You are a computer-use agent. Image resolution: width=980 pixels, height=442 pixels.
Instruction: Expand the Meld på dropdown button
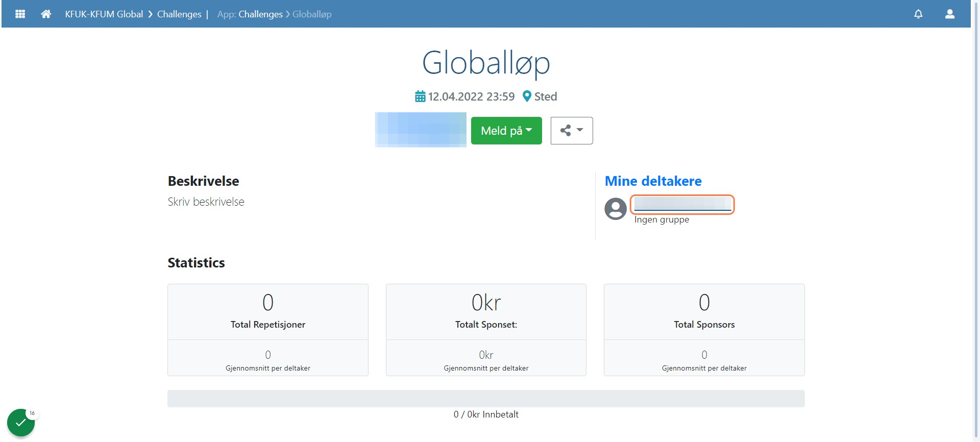506,131
